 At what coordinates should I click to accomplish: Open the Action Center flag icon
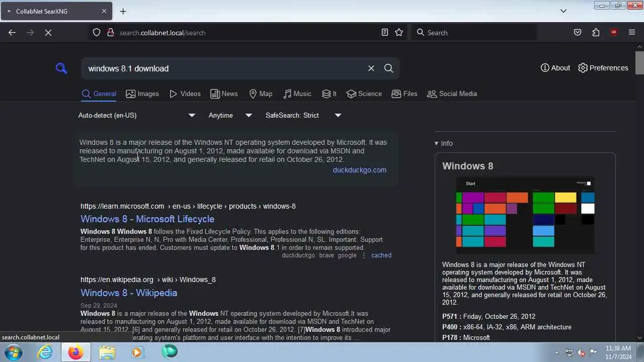593,352
